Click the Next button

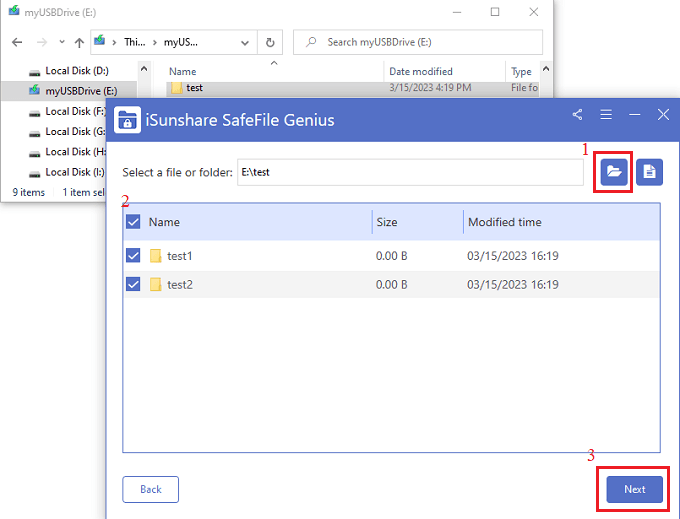[x=634, y=489]
